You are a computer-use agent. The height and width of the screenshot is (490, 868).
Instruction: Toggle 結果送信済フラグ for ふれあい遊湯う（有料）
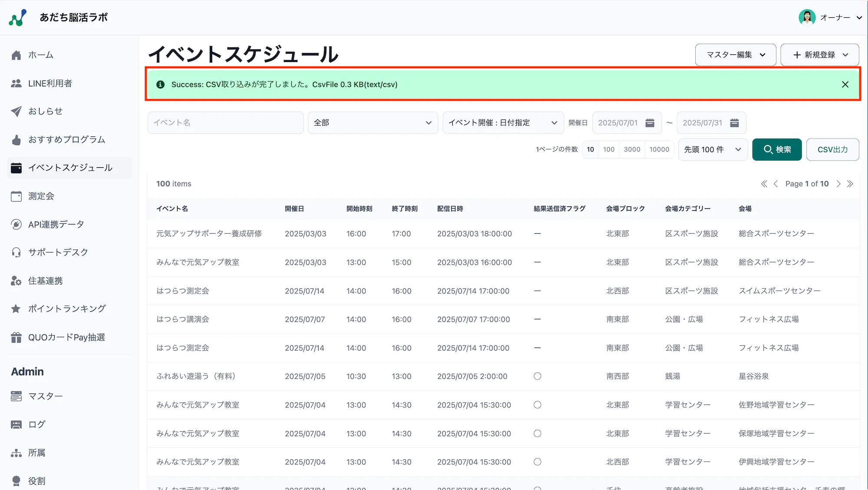pyautogui.click(x=537, y=376)
